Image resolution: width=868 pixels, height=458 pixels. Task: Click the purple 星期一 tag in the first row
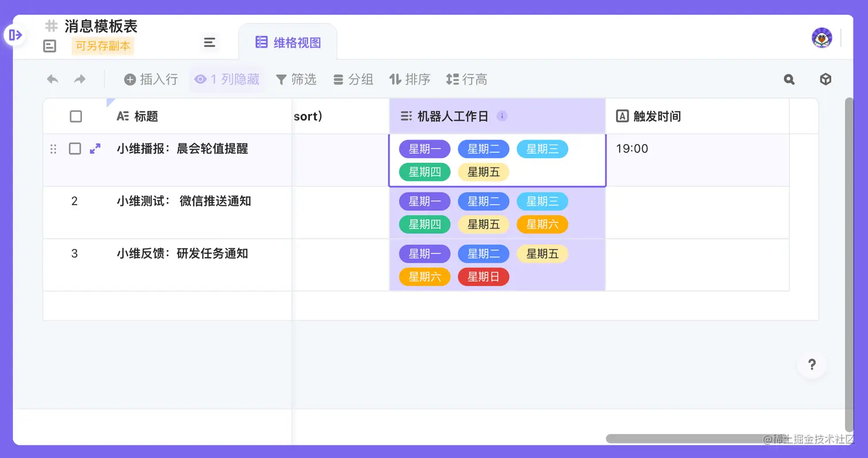coord(425,149)
